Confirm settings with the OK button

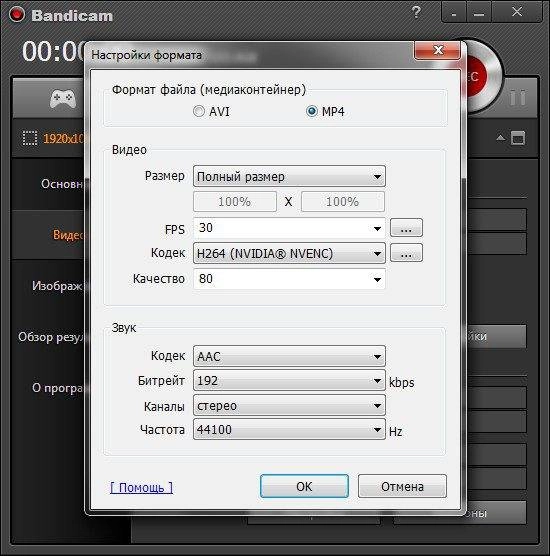click(x=304, y=486)
